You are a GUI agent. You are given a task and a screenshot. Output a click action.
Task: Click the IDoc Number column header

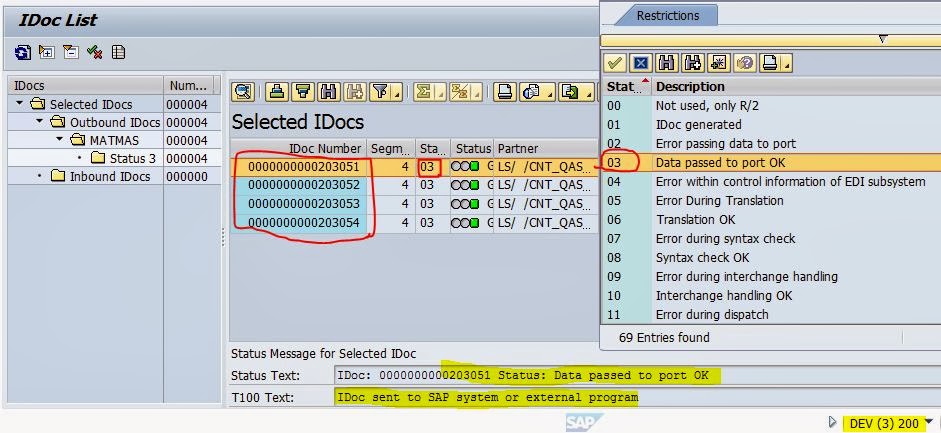click(299, 148)
